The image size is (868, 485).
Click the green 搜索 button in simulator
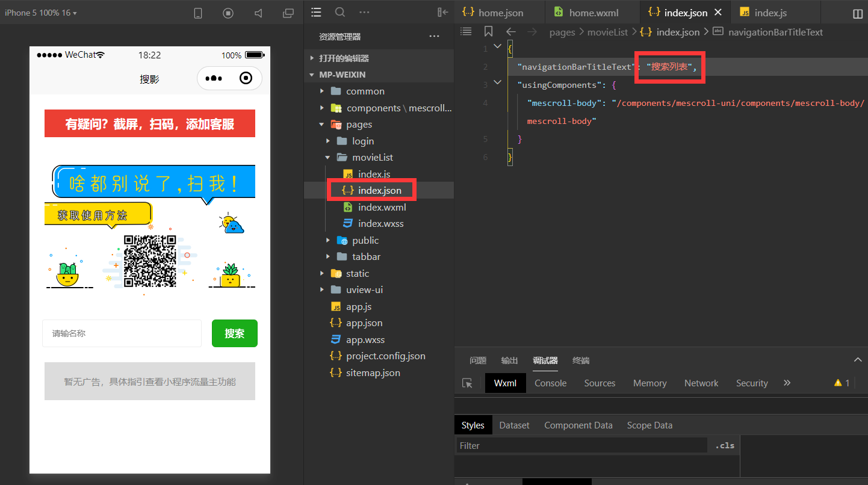[235, 333]
